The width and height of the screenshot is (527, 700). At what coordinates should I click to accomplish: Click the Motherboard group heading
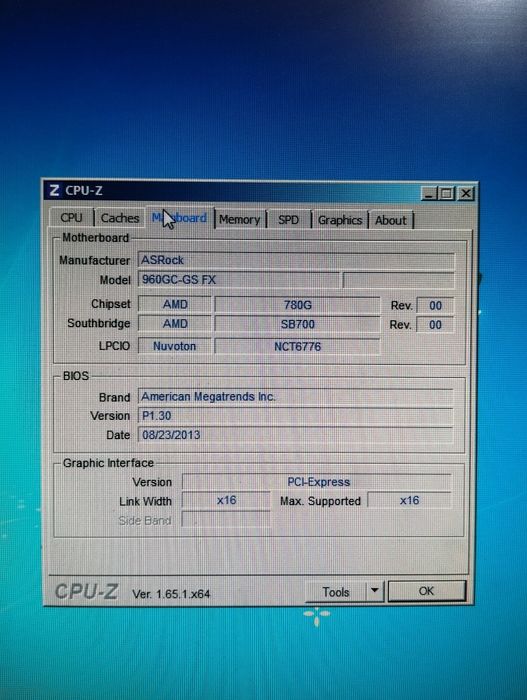(x=96, y=238)
